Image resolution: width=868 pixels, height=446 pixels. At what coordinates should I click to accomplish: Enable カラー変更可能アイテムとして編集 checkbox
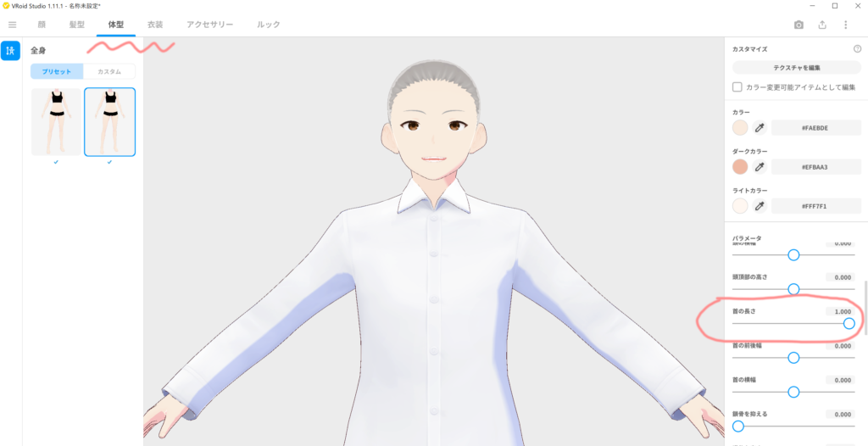pos(737,87)
